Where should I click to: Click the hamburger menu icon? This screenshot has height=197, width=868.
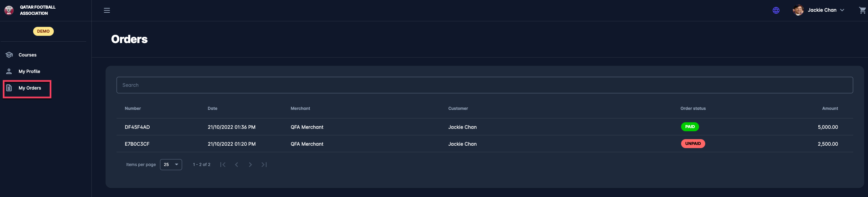(x=107, y=10)
